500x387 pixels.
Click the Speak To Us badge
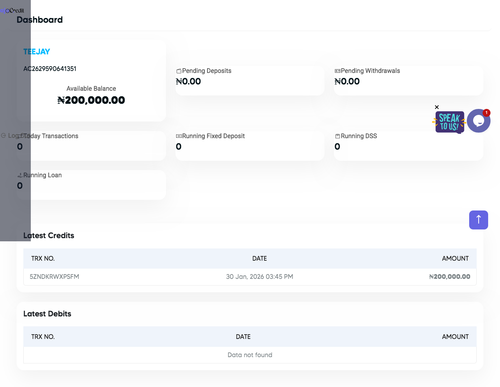point(449,122)
